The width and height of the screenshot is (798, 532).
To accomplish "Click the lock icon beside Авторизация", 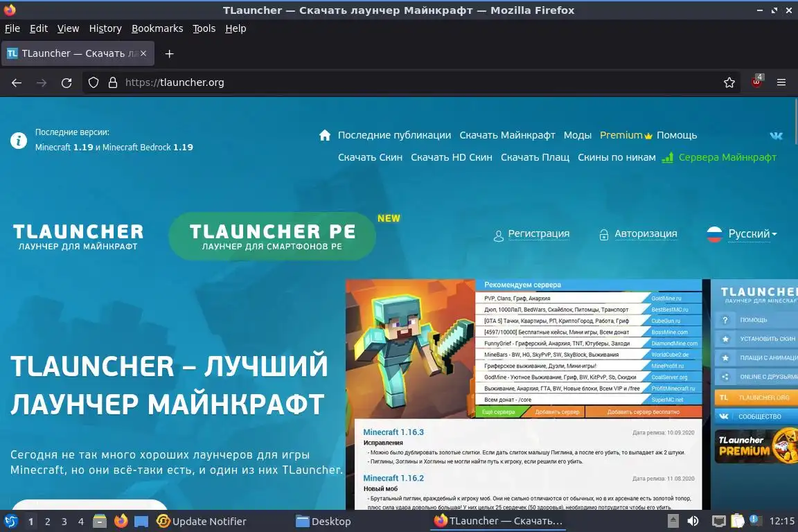I will point(603,235).
